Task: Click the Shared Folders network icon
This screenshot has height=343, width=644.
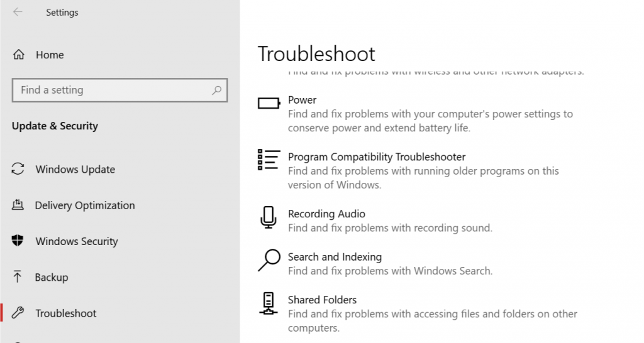Action: click(269, 303)
